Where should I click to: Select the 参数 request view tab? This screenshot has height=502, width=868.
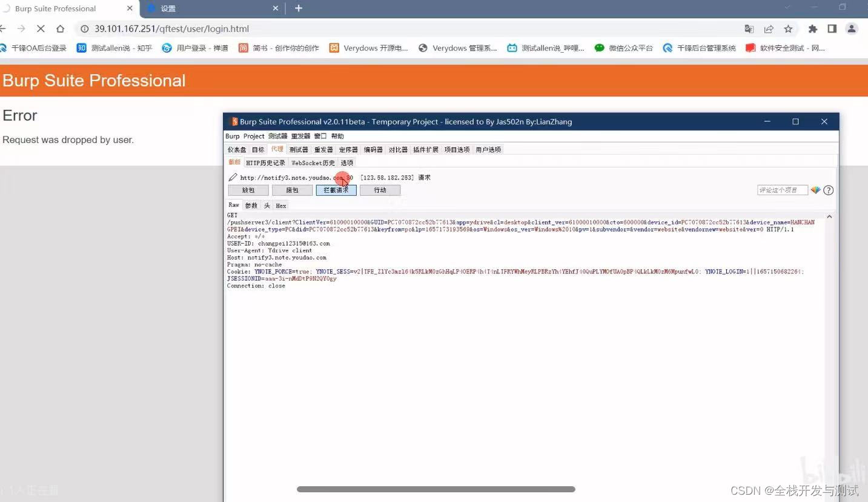pos(251,206)
